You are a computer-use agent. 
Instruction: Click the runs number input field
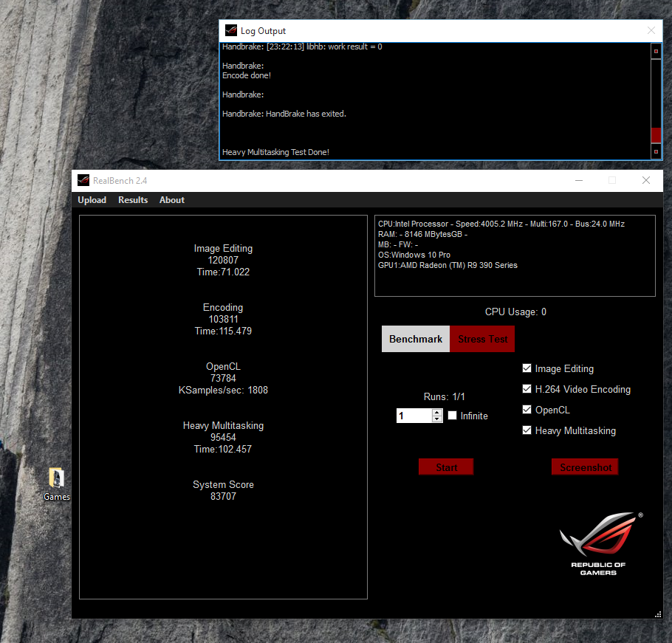414,416
